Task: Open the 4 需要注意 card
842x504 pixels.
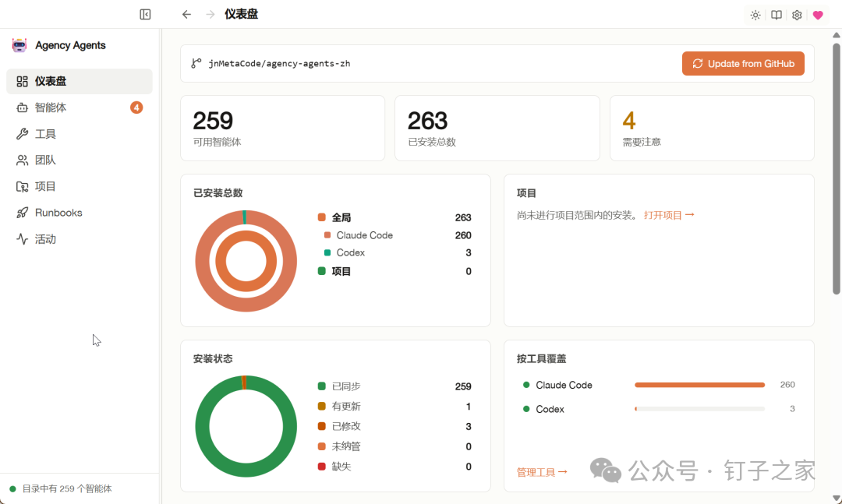Action: point(712,129)
